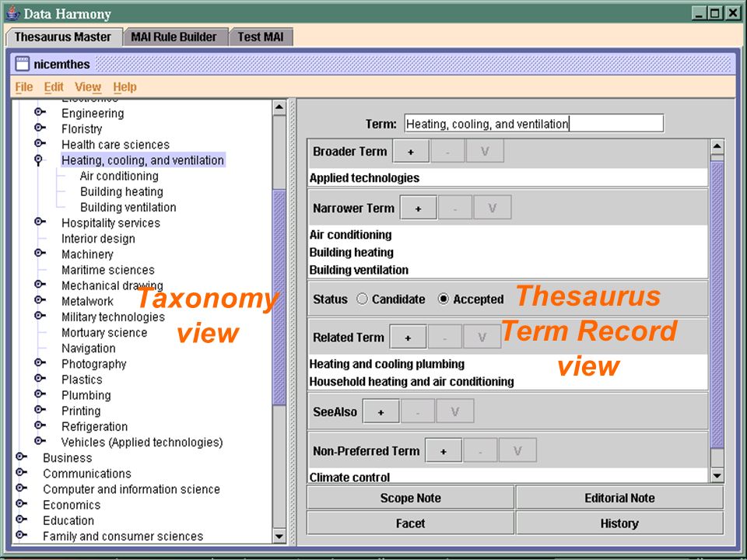The width and height of the screenshot is (747, 560).
Task: Click the SeeAlso V button
Action: [455, 411]
